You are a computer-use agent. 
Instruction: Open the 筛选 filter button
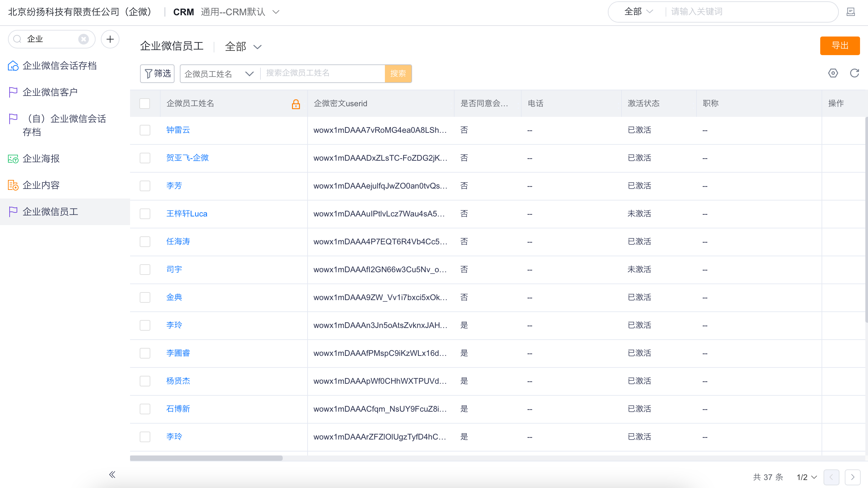(x=157, y=73)
